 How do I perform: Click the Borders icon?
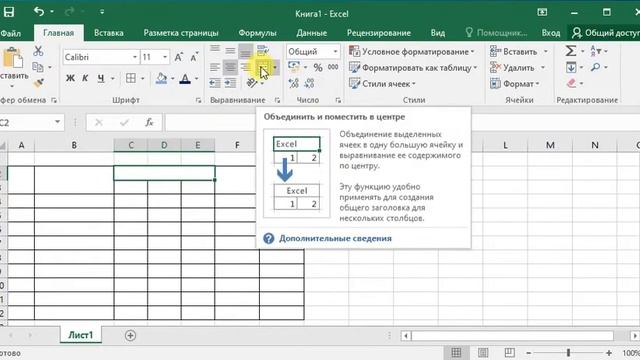(x=131, y=78)
